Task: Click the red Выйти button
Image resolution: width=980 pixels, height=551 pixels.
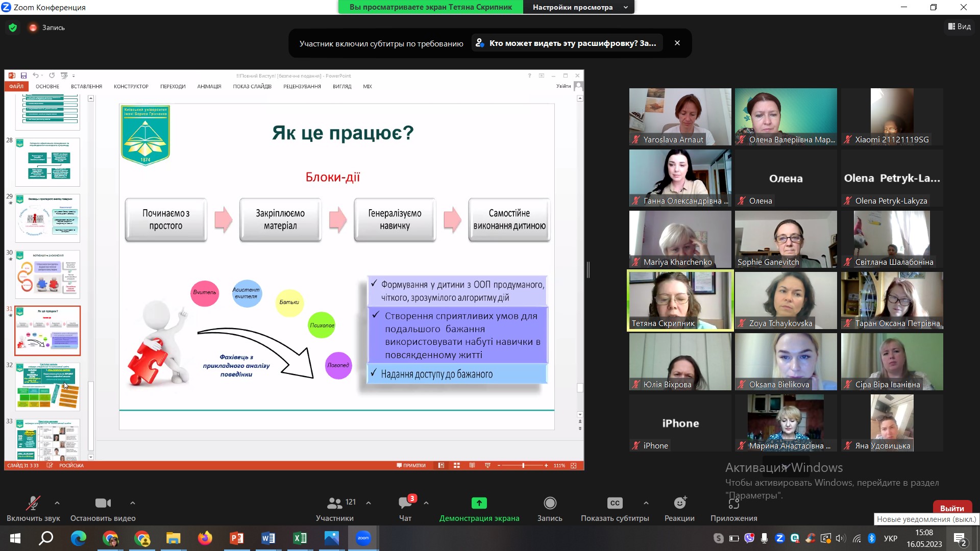Action: click(x=952, y=508)
